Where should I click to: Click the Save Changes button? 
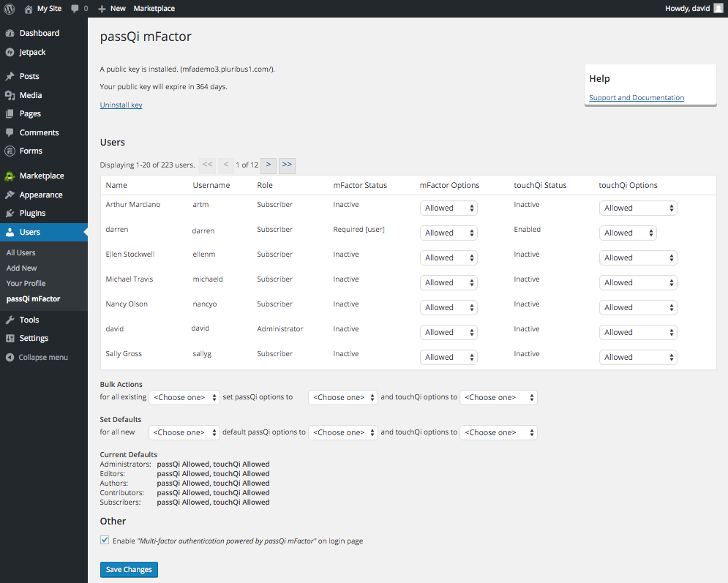[129, 570]
